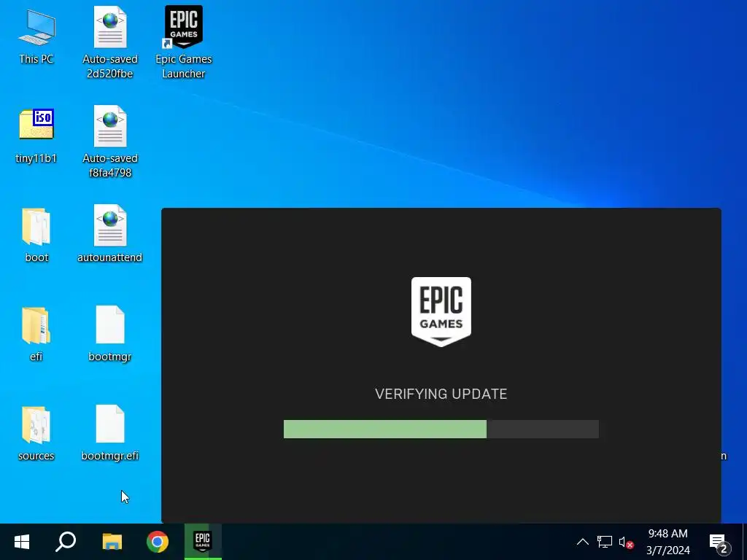
Task: Select the tiny11b1 ISO folder icon
Action: pos(36,136)
